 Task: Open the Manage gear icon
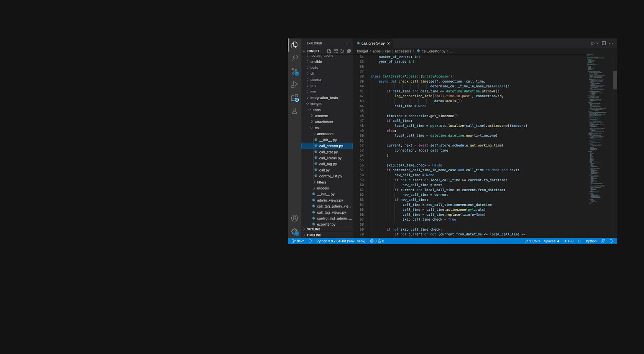click(x=294, y=231)
